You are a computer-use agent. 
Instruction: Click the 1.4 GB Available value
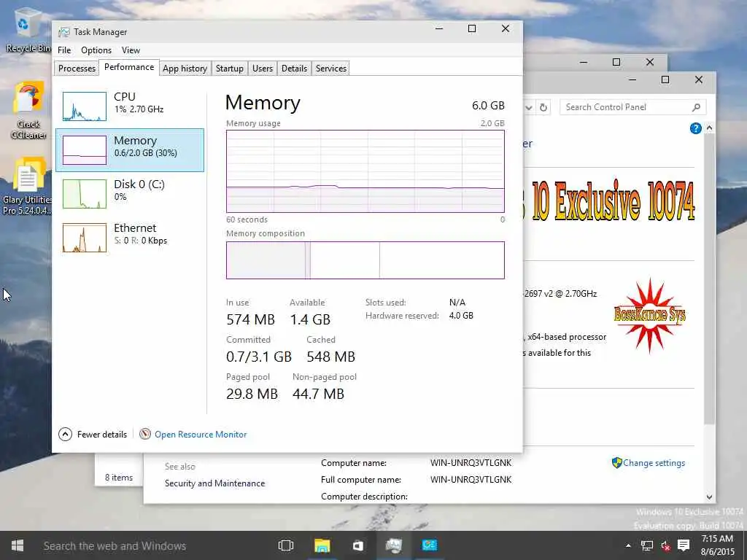coord(310,319)
